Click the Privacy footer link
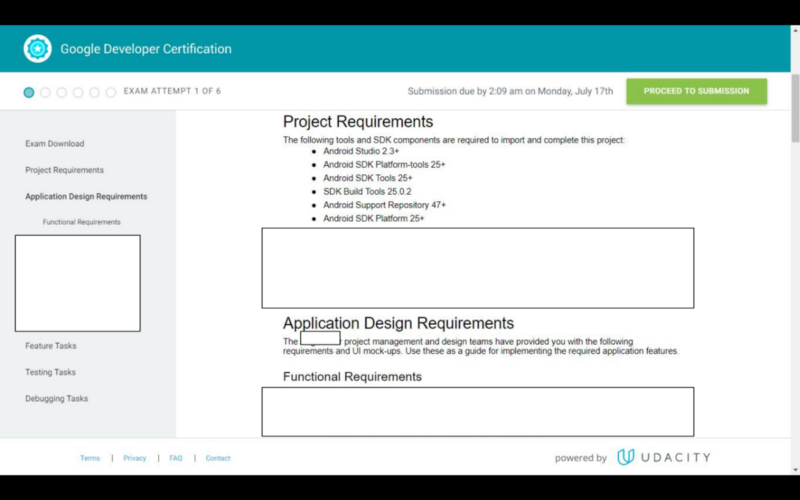Viewport: 800px width, 500px height. point(135,458)
